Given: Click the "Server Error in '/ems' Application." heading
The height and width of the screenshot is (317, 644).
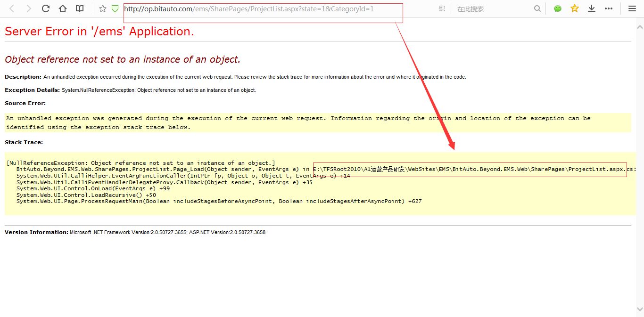Looking at the screenshot, I should pyautogui.click(x=99, y=32).
